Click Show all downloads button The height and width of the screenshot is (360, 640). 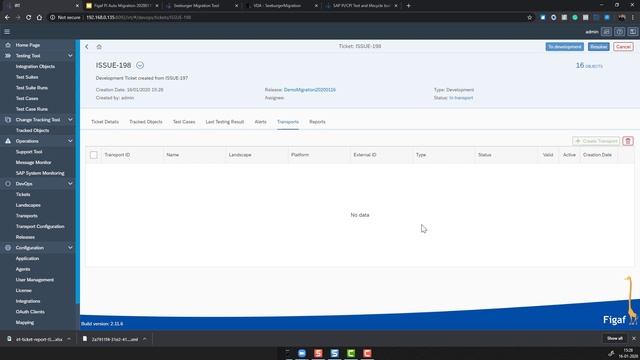[615, 338]
